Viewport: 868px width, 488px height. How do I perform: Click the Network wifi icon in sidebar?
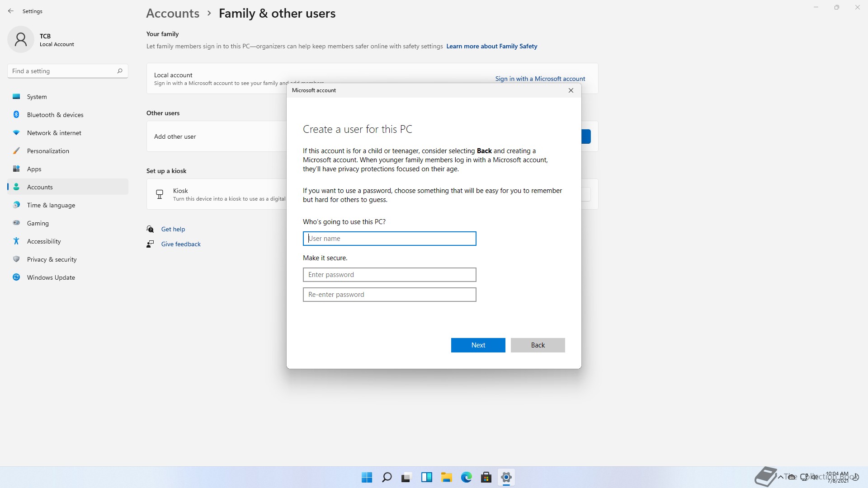click(16, 133)
